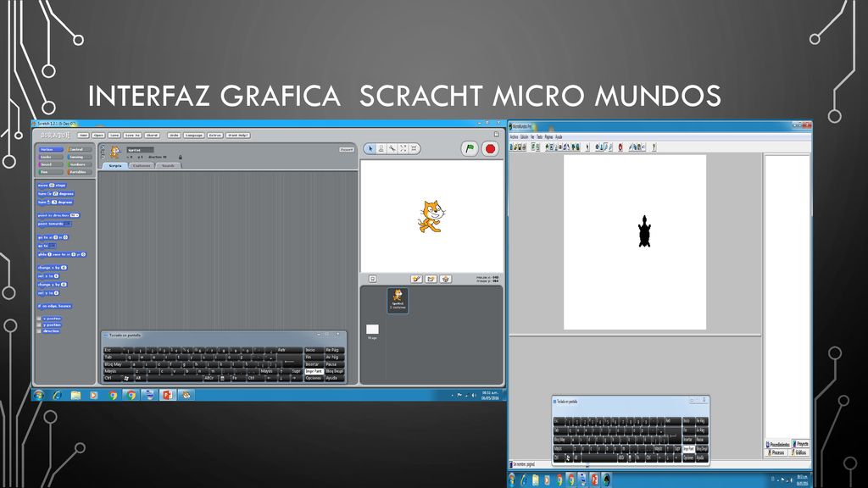Open the Páginas menu in MicroMundos
The image size is (868, 488).
pyautogui.click(x=548, y=137)
